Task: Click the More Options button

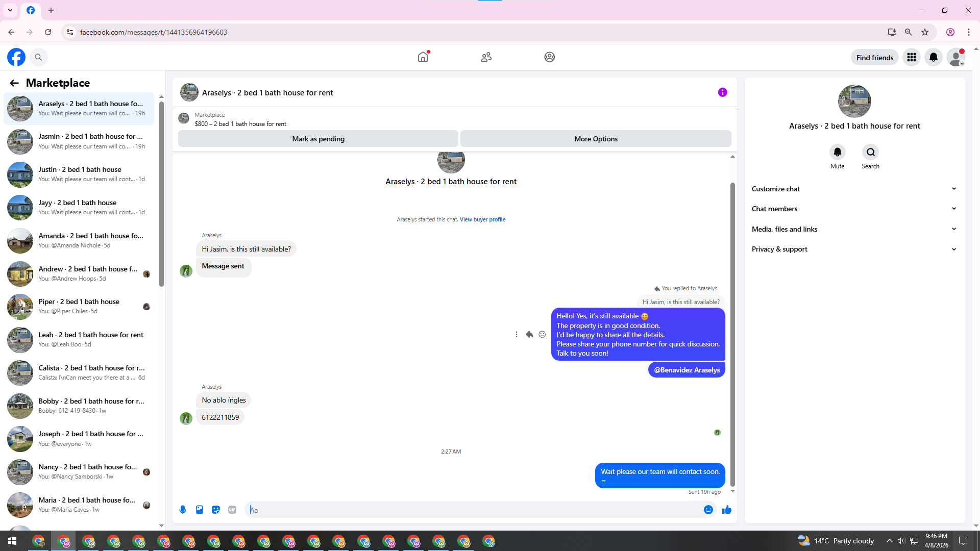Action: coord(595,139)
